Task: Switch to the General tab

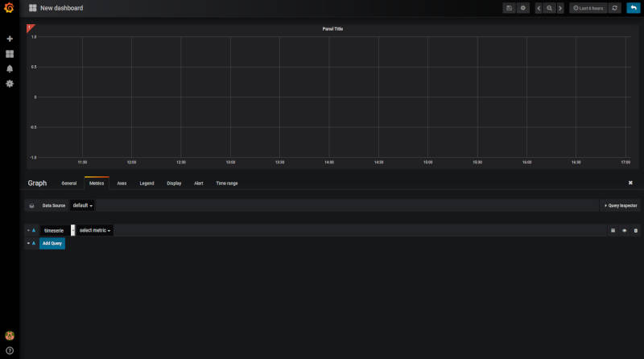Action: pyautogui.click(x=69, y=184)
